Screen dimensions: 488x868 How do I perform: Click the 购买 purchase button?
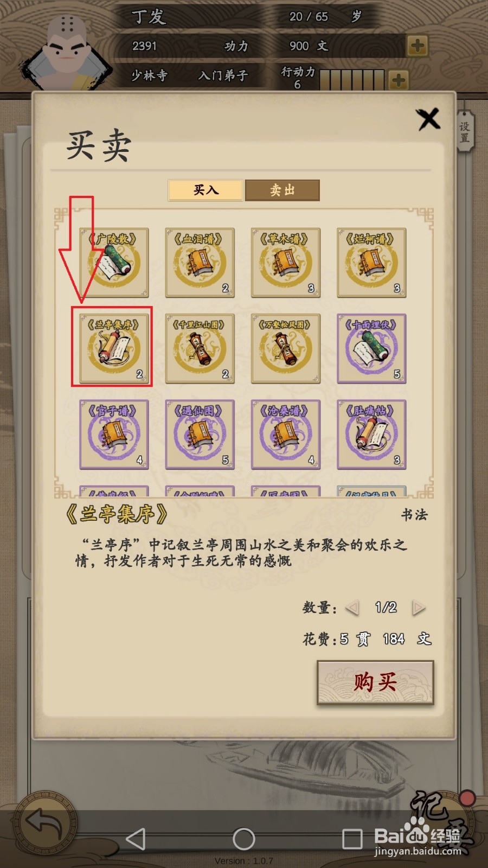[375, 682]
